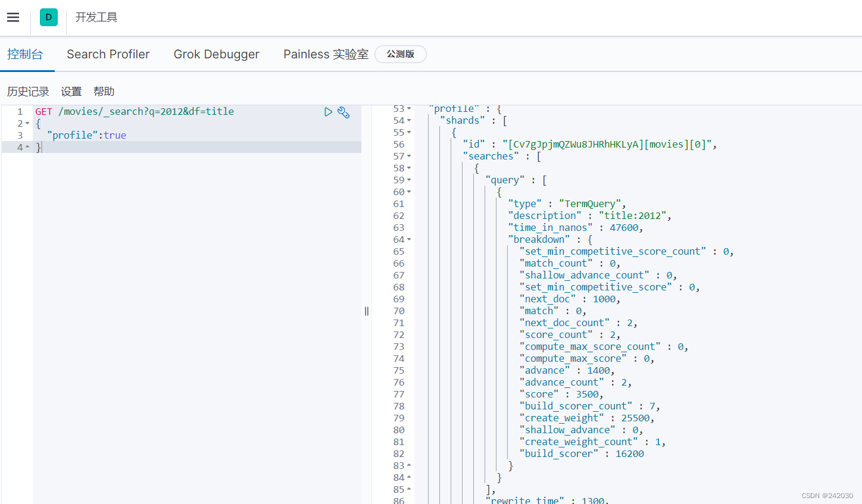Click the "build_scorer" : 16200 line
The width and height of the screenshot is (862, 504).
click(581, 453)
